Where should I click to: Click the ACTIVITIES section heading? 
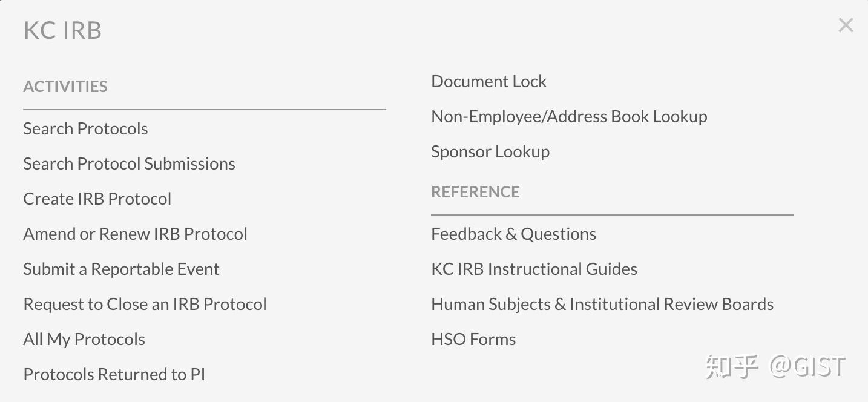point(65,87)
